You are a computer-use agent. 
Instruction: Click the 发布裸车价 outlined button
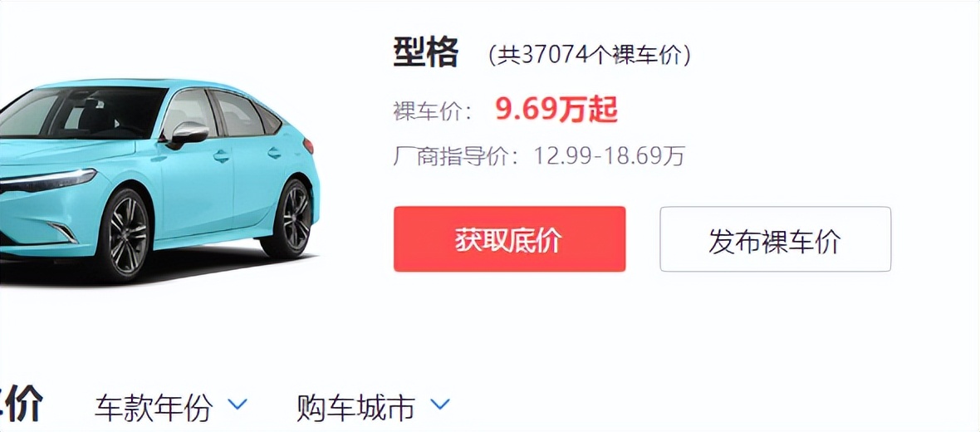[x=775, y=238]
